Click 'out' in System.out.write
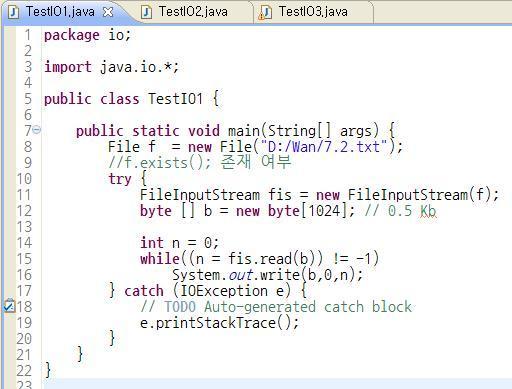512x389 pixels. pos(240,275)
